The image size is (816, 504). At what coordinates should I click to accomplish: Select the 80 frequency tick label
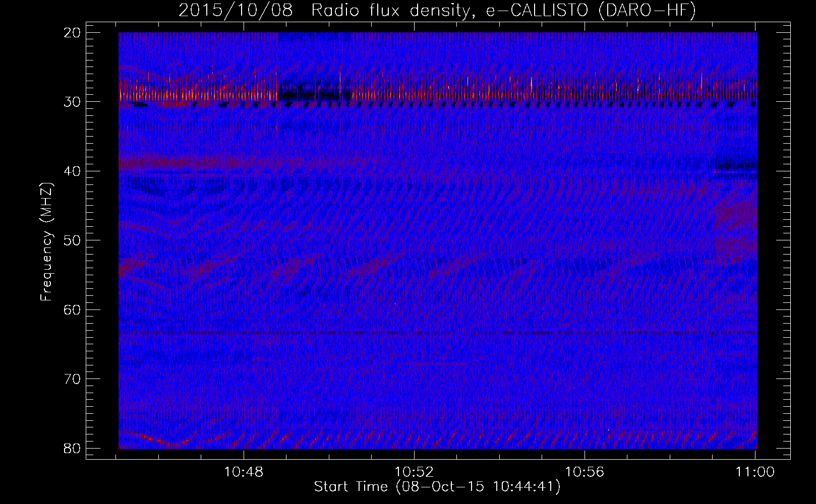click(73, 449)
